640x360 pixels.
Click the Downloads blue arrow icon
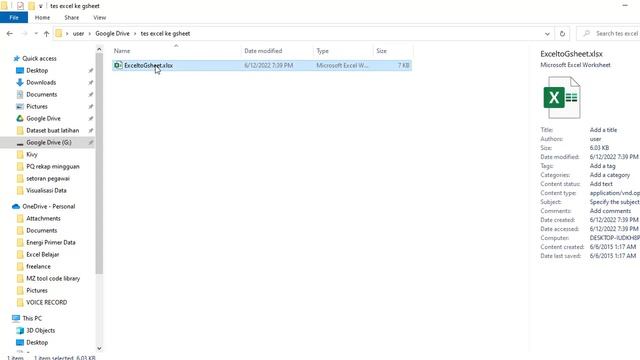click(20, 82)
